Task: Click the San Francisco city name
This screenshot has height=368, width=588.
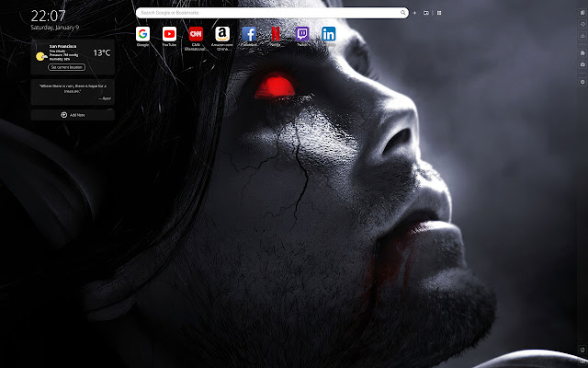Action: (x=62, y=46)
